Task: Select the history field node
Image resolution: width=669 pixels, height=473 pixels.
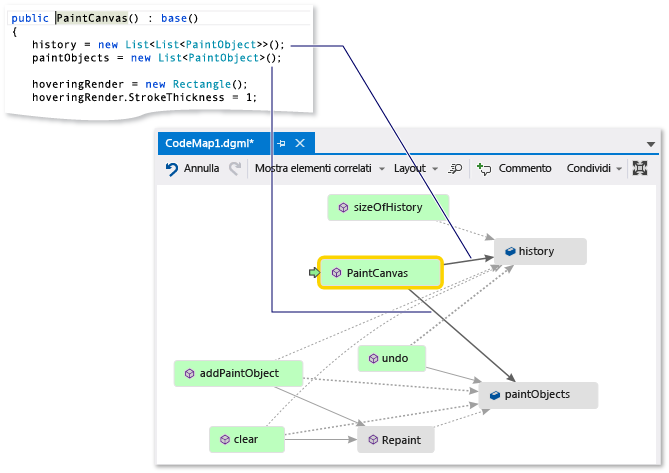Action: point(540,251)
